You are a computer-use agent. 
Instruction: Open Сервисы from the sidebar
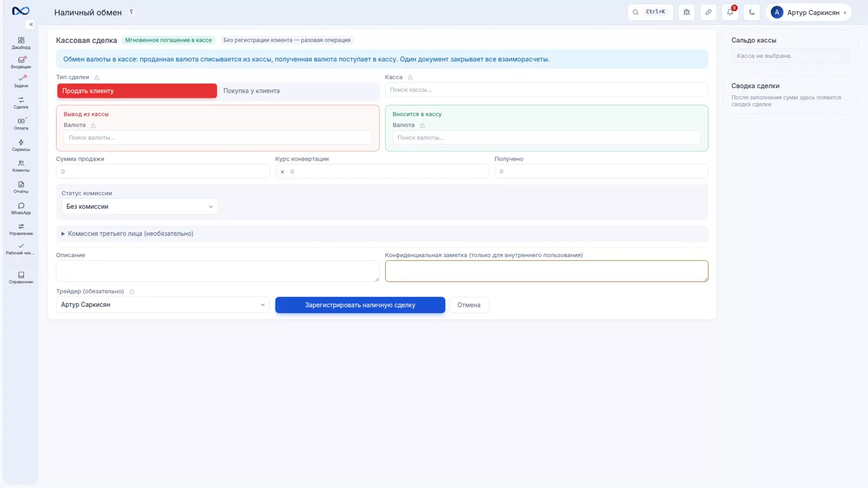(x=21, y=145)
